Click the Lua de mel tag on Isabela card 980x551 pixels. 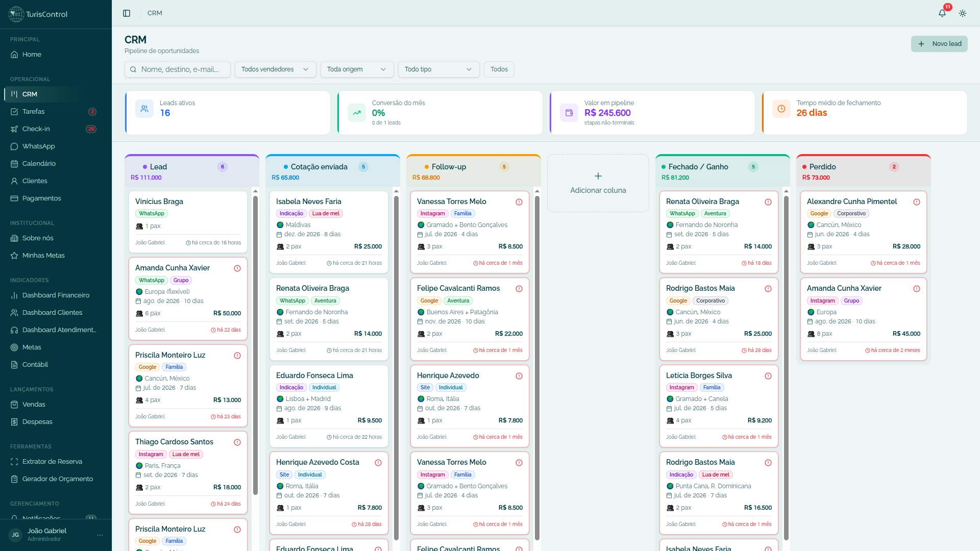tap(326, 214)
